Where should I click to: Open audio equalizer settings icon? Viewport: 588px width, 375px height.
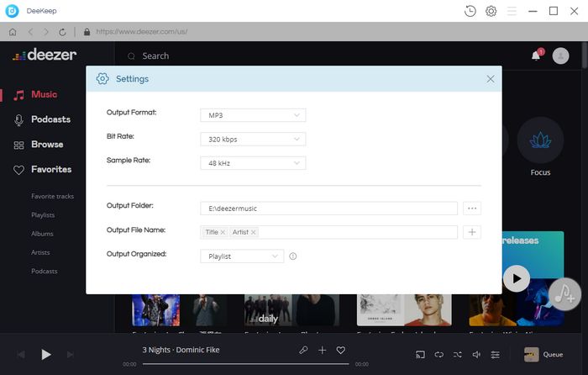point(495,355)
